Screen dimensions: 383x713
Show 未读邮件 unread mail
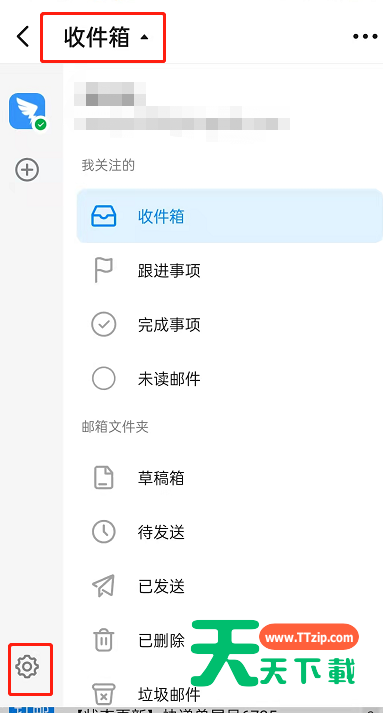point(230,379)
